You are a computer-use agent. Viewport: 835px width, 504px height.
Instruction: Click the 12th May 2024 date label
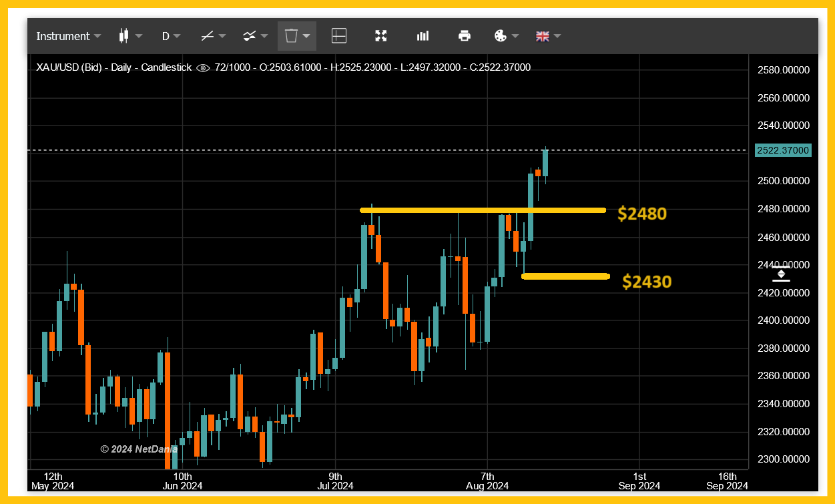point(53,481)
